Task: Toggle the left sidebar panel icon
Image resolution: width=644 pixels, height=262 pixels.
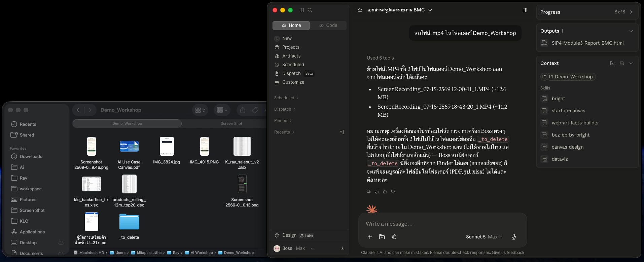Action: point(302,10)
